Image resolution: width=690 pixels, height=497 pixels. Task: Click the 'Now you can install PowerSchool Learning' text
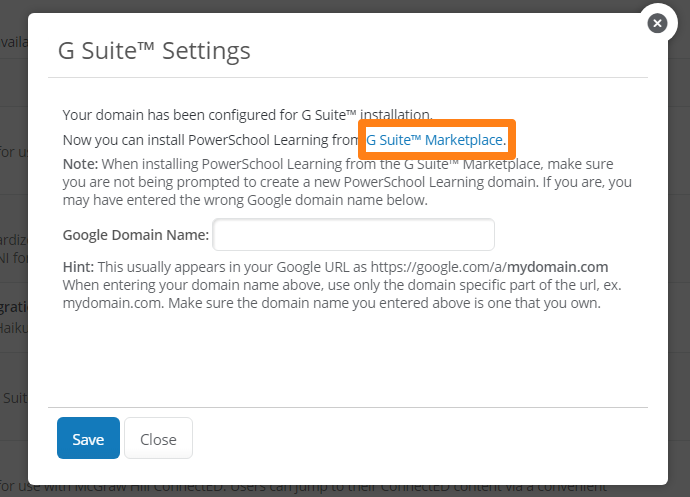[x=210, y=141]
